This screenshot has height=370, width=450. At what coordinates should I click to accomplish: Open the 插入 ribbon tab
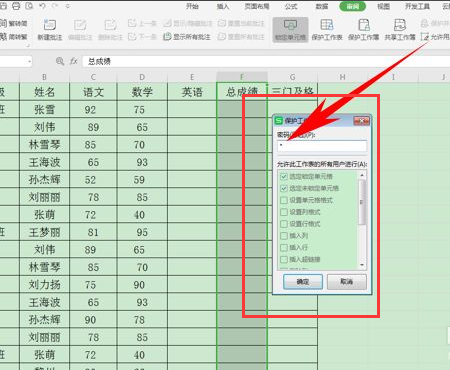[223, 6]
